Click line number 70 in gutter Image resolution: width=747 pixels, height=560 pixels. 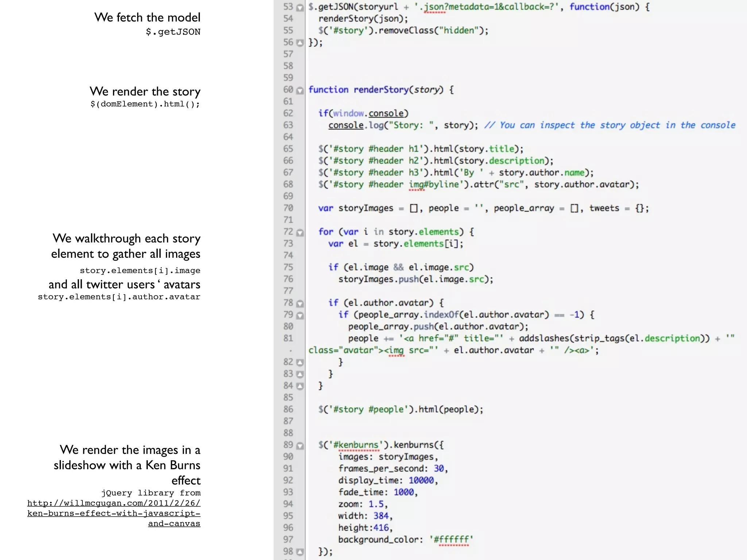[288, 208]
